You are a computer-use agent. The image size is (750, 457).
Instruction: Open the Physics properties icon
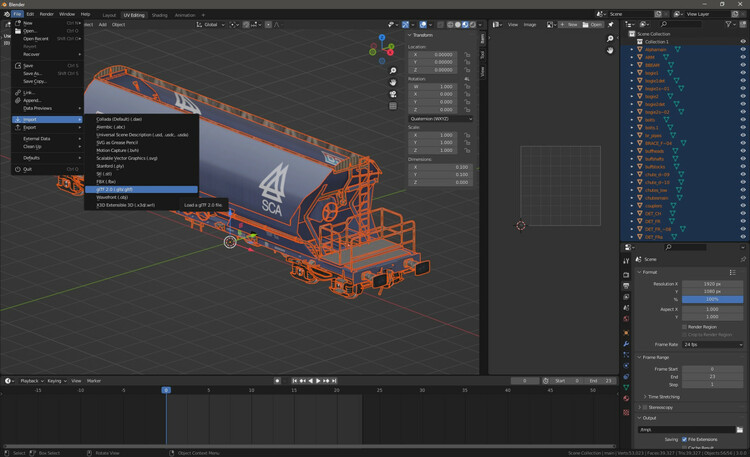[x=626, y=366]
